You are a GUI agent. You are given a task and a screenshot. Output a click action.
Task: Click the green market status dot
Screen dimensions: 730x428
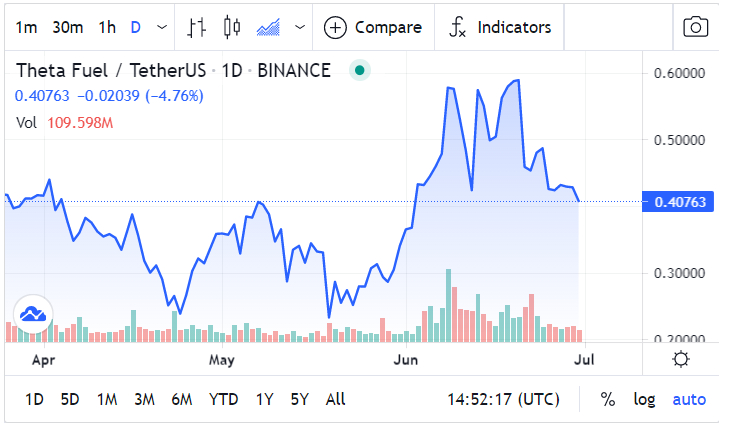[x=359, y=70]
